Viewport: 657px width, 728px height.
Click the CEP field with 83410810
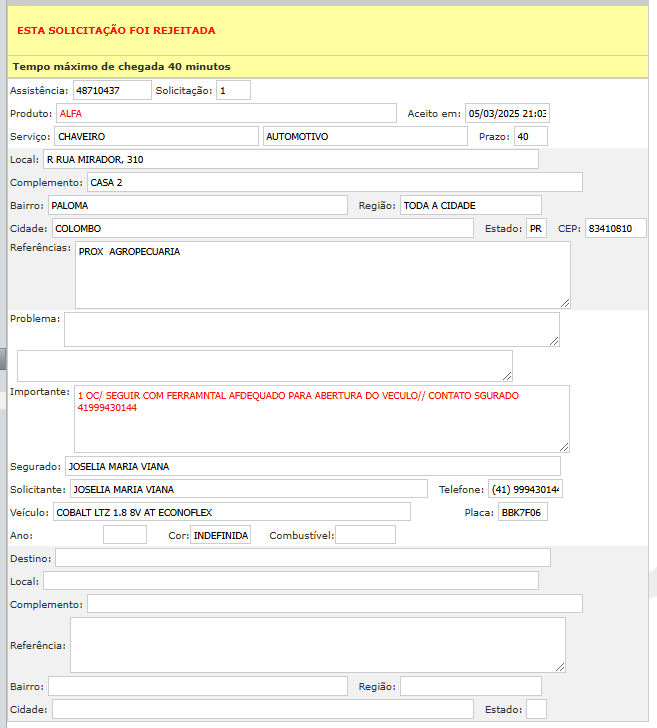point(615,228)
